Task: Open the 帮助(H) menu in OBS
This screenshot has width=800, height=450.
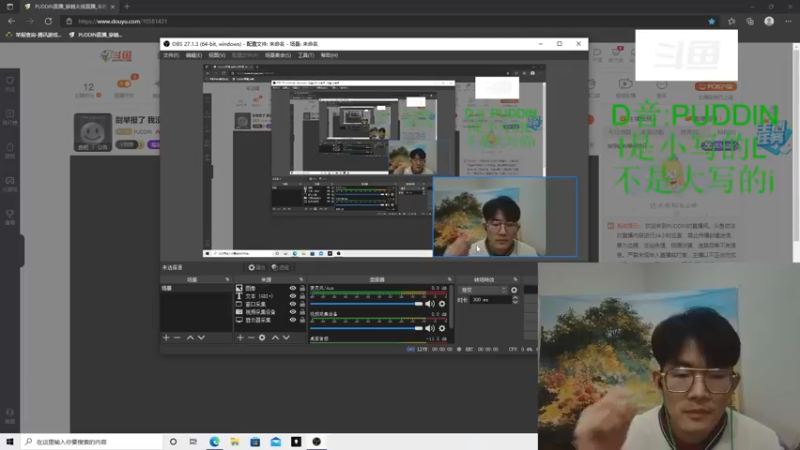Action: (x=329, y=55)
